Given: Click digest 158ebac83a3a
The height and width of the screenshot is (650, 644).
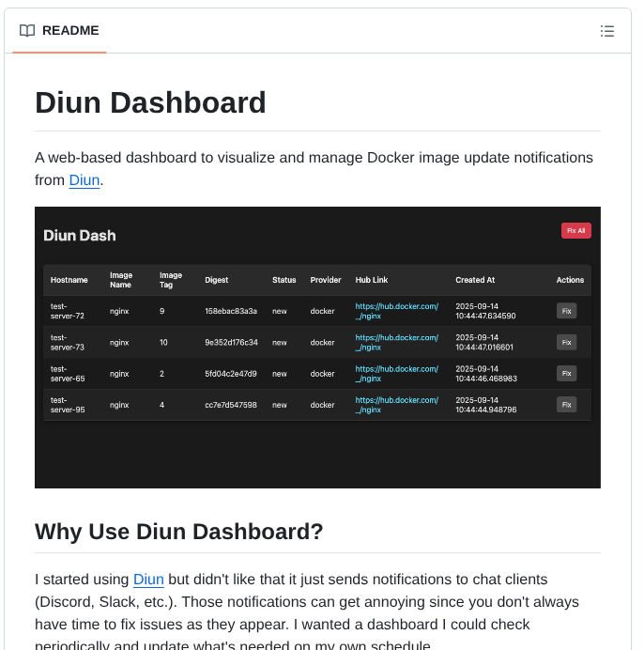Looking at the screenshot, I should tap(231, 311).
